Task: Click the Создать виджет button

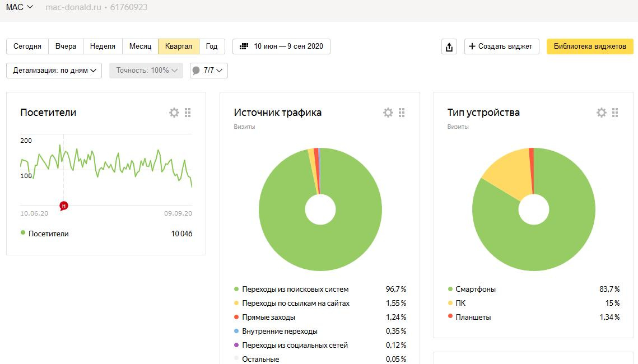Action: [x=502, y=46]
